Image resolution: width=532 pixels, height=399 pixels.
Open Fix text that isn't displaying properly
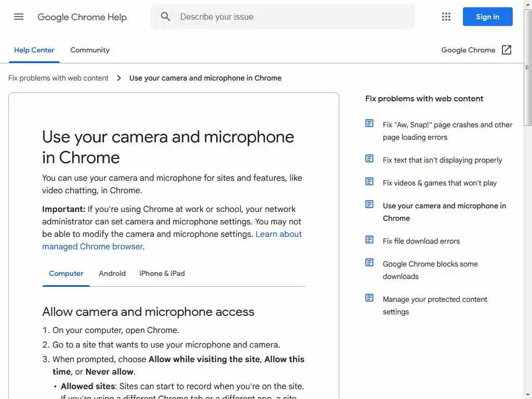point(442,160)
